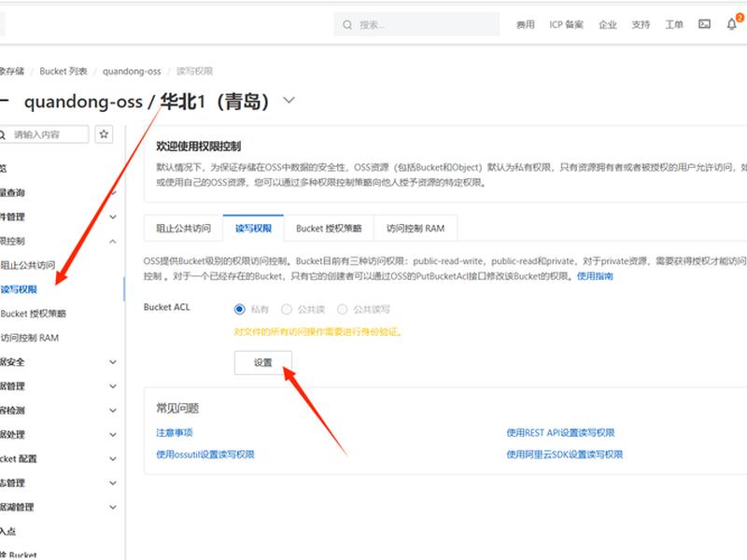747x560 pixels.
Task: Open the 费用 top menu
Action: click(525, 24)
